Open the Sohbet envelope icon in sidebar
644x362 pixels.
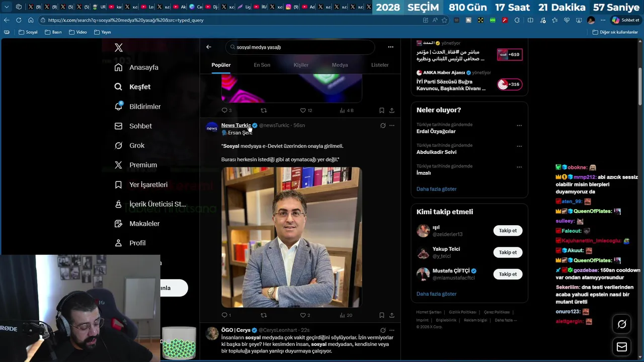point(118,126)
